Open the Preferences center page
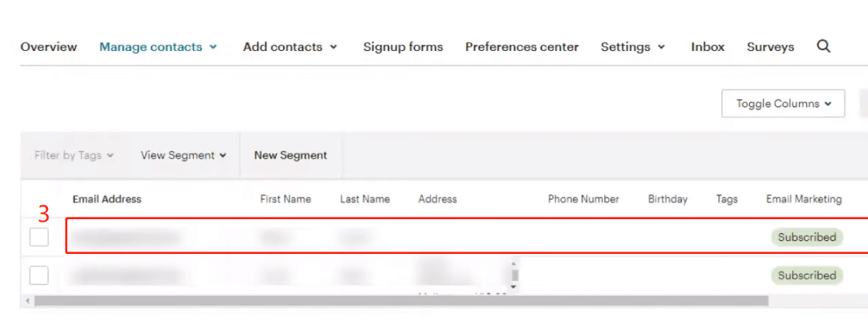 point(522,47)
